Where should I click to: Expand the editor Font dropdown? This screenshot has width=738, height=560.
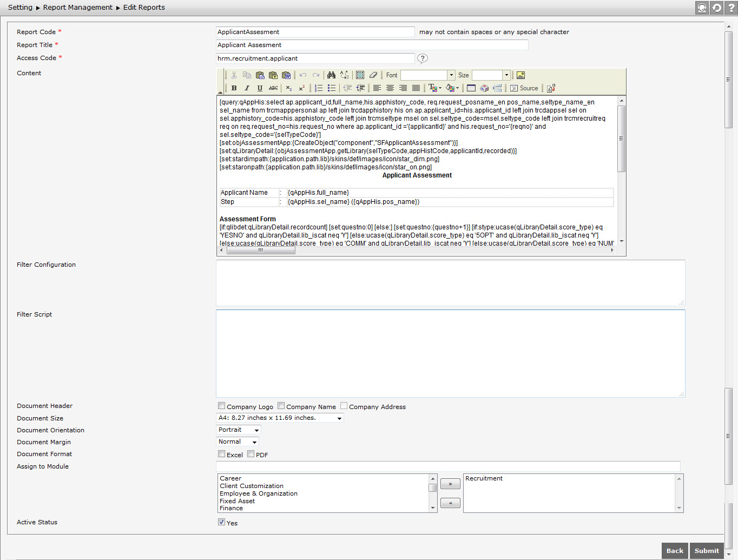point(451,75)
